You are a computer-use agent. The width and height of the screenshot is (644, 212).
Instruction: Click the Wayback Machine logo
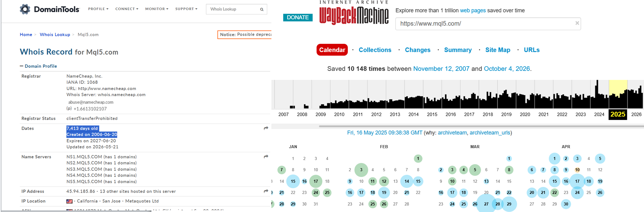click(x=354, y=13)
